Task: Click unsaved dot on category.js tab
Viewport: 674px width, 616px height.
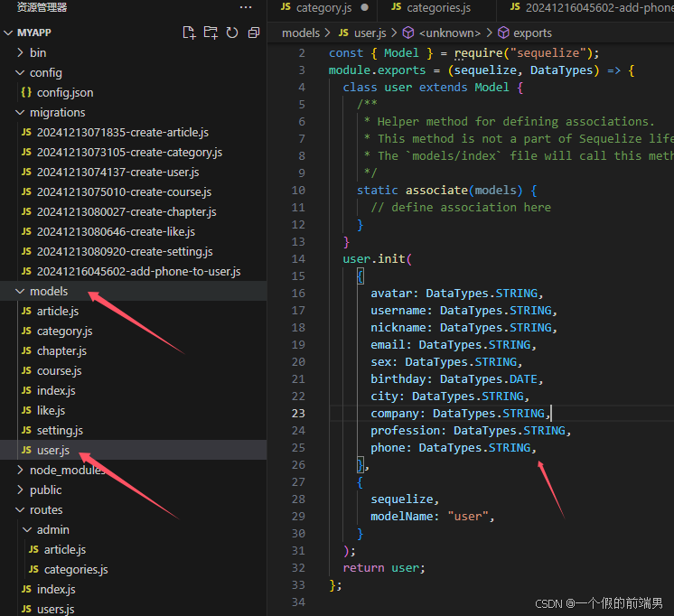Action: (364, 7)
